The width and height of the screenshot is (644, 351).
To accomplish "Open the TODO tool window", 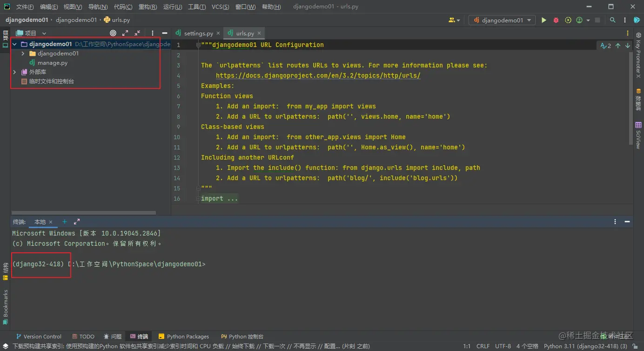I will click(84, 337).
